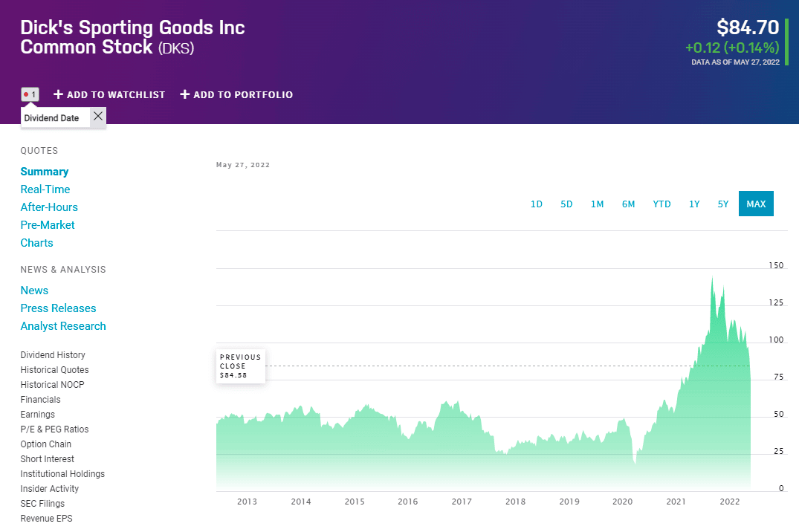Click the Add to Portfolio plus icon
This screenshot has width=799, height=532.
[185, 94]
